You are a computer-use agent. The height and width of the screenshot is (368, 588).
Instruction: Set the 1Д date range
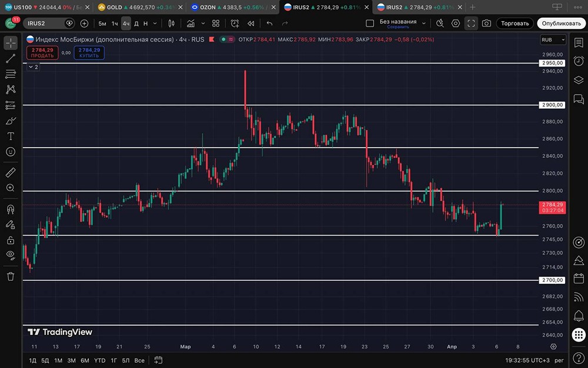click(32, 360)
